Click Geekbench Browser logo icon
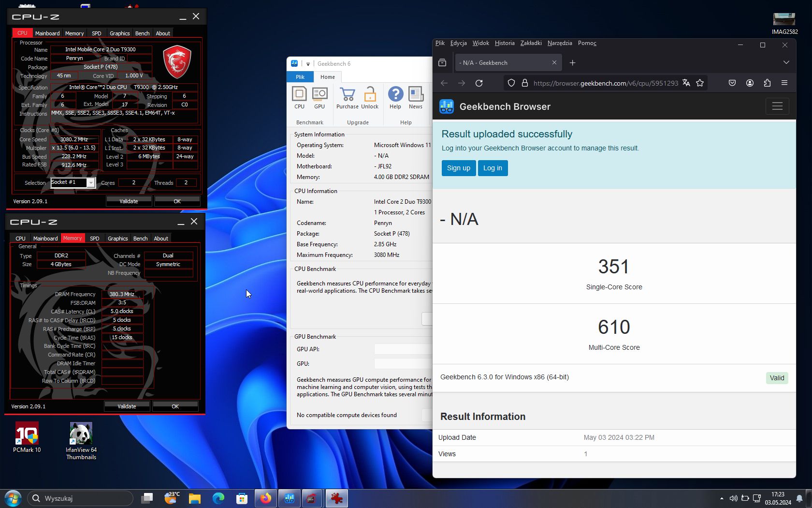This screenshot has height=508, width=812. pos(447,106)
